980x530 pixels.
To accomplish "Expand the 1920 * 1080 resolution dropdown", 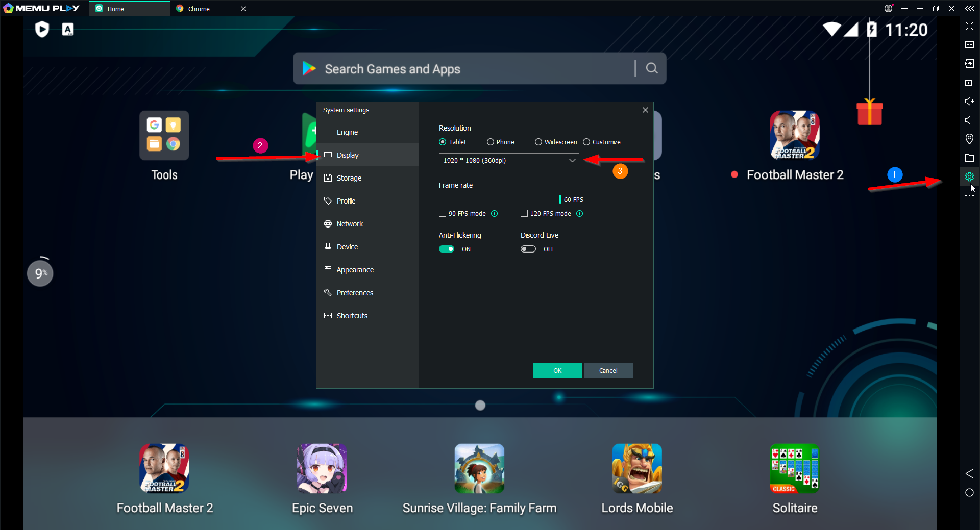I will pos(508,160).
